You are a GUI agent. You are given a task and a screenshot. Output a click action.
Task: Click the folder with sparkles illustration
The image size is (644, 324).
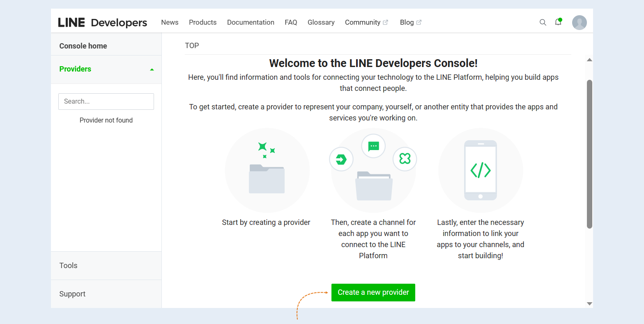click(267, 170)
